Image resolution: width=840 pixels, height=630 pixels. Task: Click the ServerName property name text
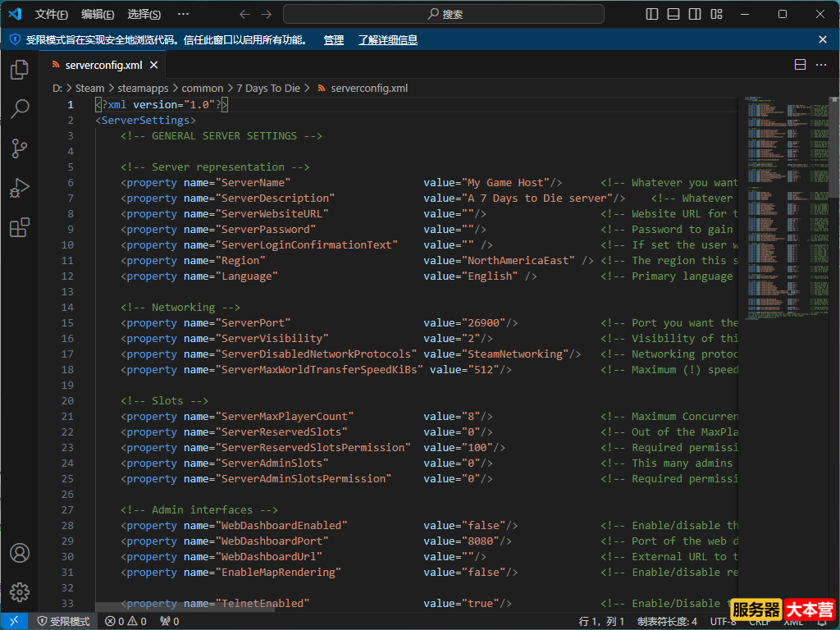click(253, 183)
